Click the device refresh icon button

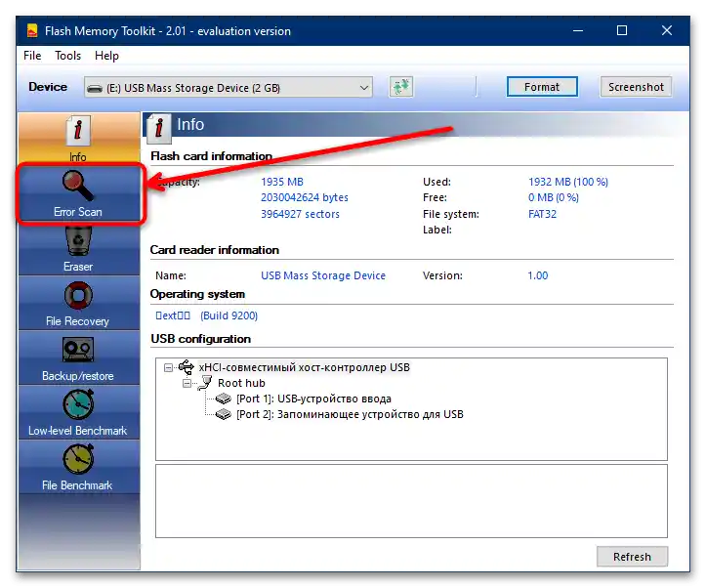(x=400, y=87)
